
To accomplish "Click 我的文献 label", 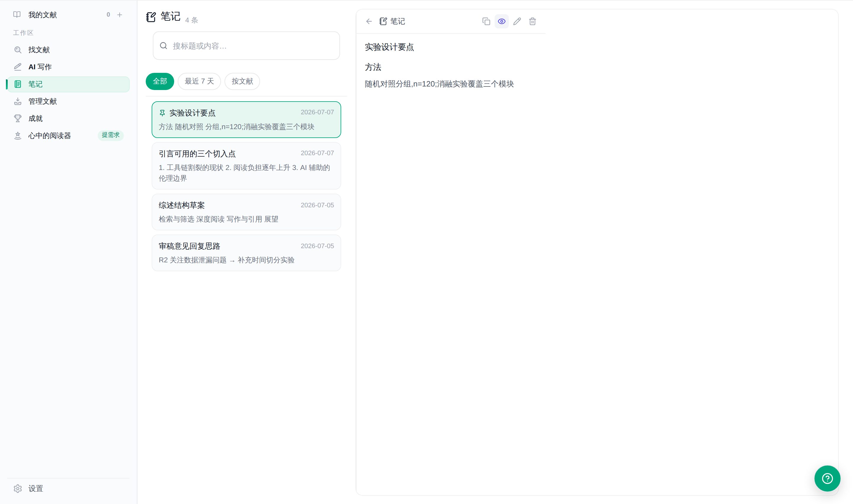I will (42, 15).
